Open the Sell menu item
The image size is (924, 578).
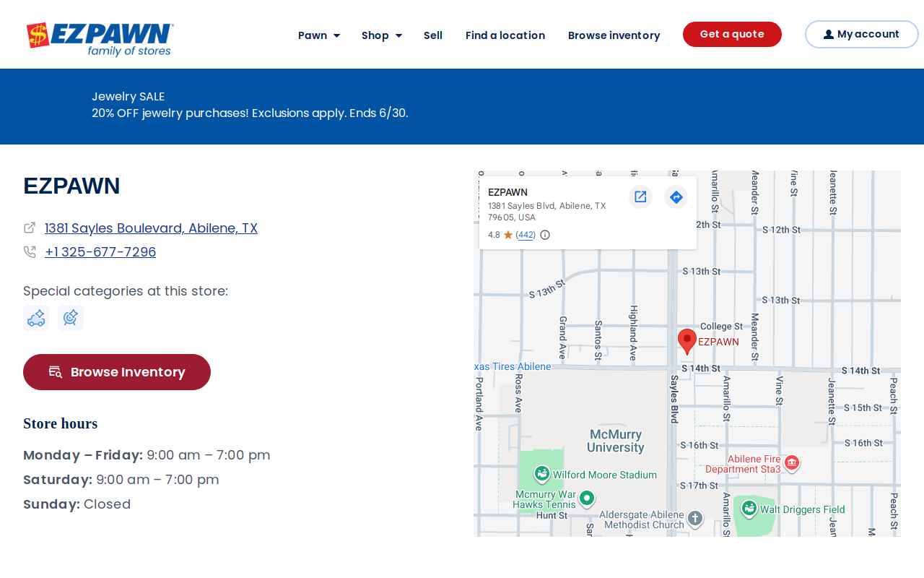433,35
